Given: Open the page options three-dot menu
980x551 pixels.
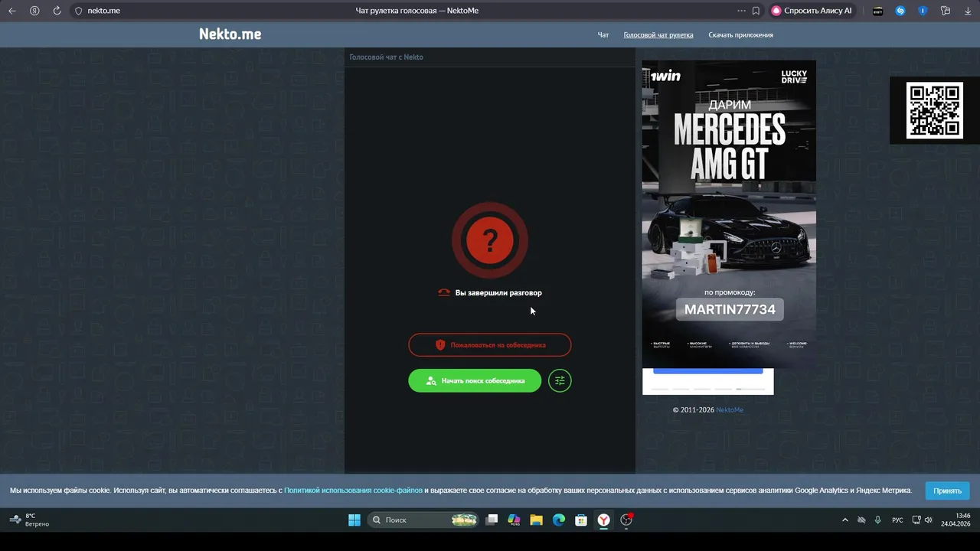Looking at the screenshot, I should [741, 11].
